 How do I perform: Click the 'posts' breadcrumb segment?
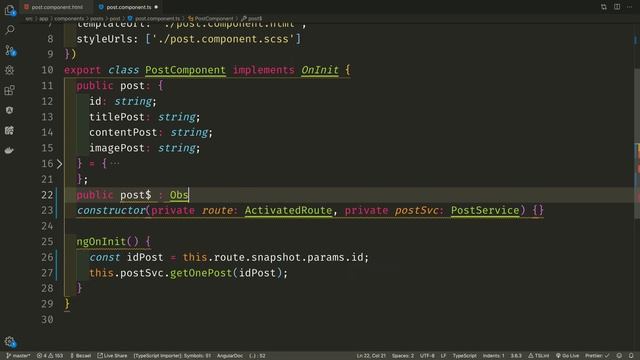(x=97, y=18)
